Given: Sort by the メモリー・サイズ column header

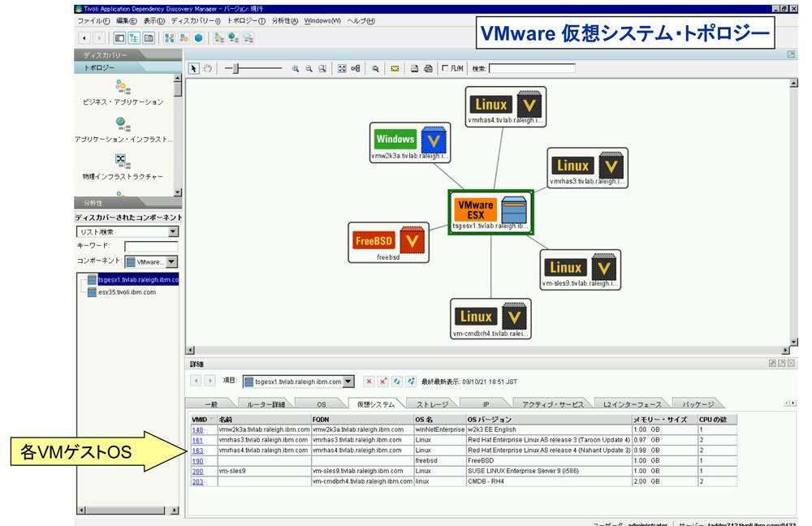Looking at the screenshot, I should [x=664, y=420].
